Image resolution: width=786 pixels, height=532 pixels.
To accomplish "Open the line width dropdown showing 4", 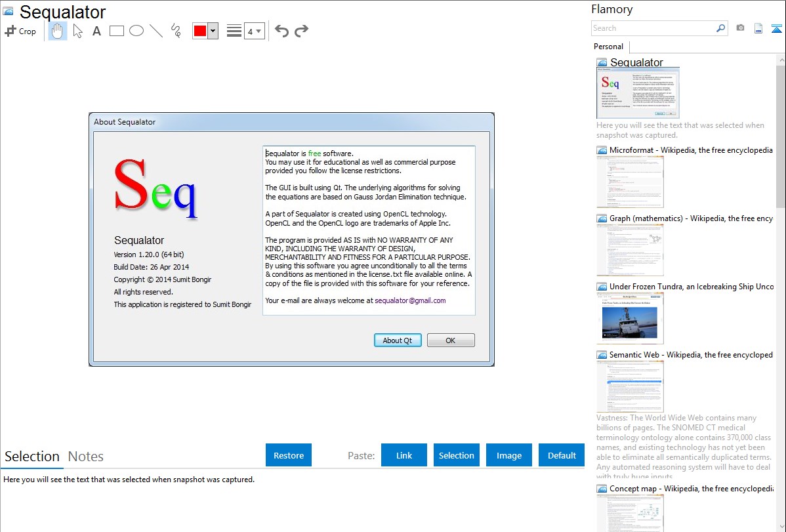I will pos(255,31).
